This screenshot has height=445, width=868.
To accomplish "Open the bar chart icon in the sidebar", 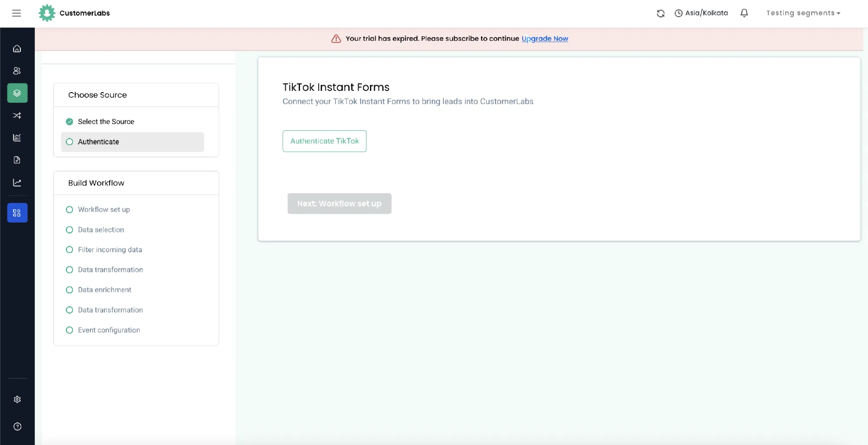I will click(x=17, y=138).
